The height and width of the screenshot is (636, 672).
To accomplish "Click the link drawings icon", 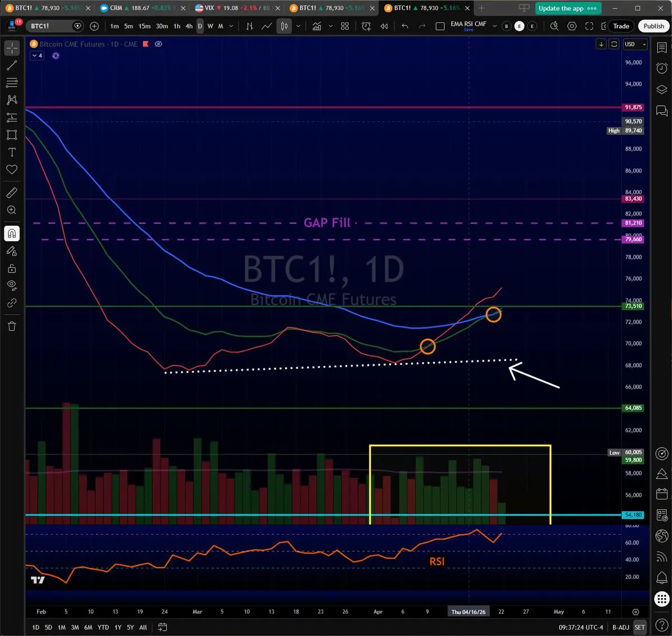I will click(x=12, y=303).
